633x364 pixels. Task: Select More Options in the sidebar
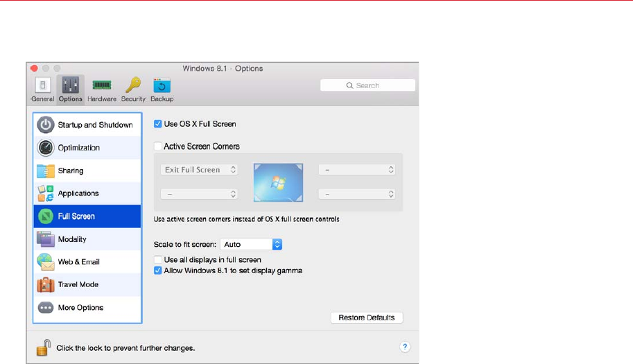click(87, 308)
